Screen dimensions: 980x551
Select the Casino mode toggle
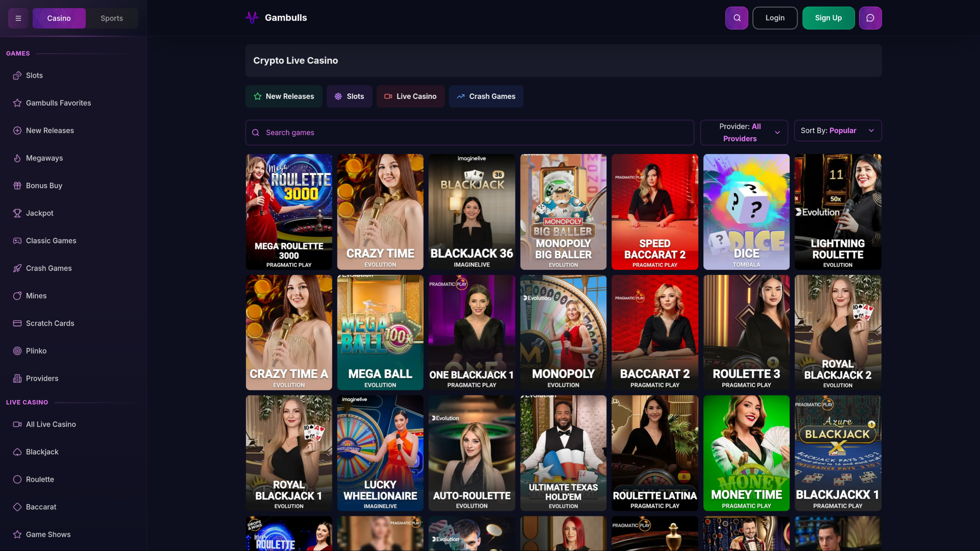[x=59, y=18]
